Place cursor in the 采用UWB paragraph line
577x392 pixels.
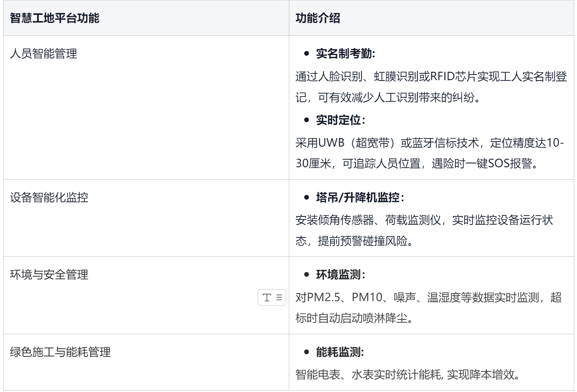(429, 143)
